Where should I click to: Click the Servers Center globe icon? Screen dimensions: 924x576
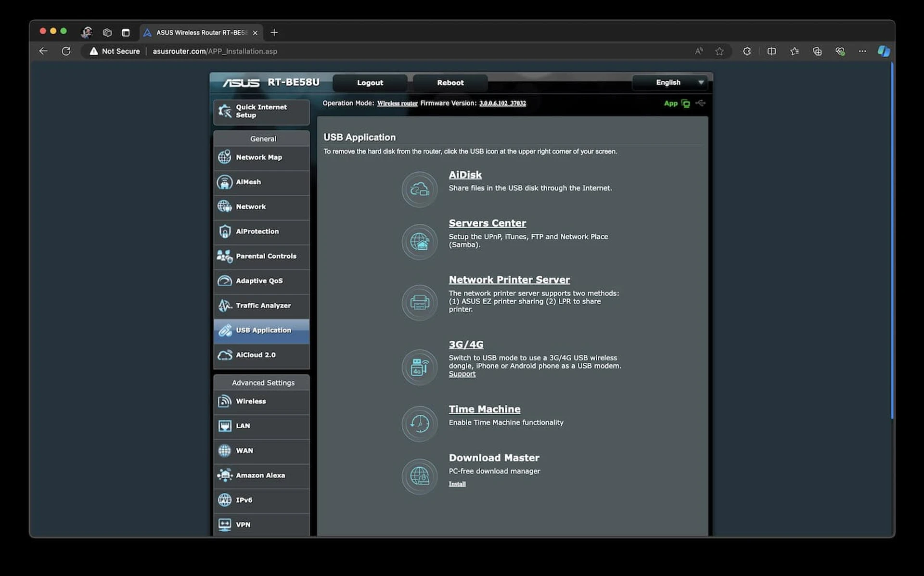point(420,242)
